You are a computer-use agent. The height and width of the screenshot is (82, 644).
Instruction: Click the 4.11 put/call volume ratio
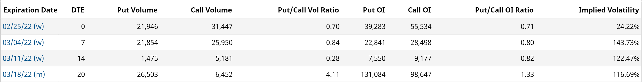(x=333, y=74)
